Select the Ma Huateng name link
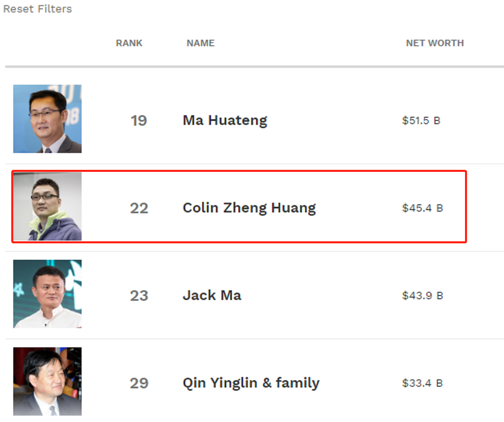Image resolution: width=504 pixels, height=422 pixels. [225, 120]
